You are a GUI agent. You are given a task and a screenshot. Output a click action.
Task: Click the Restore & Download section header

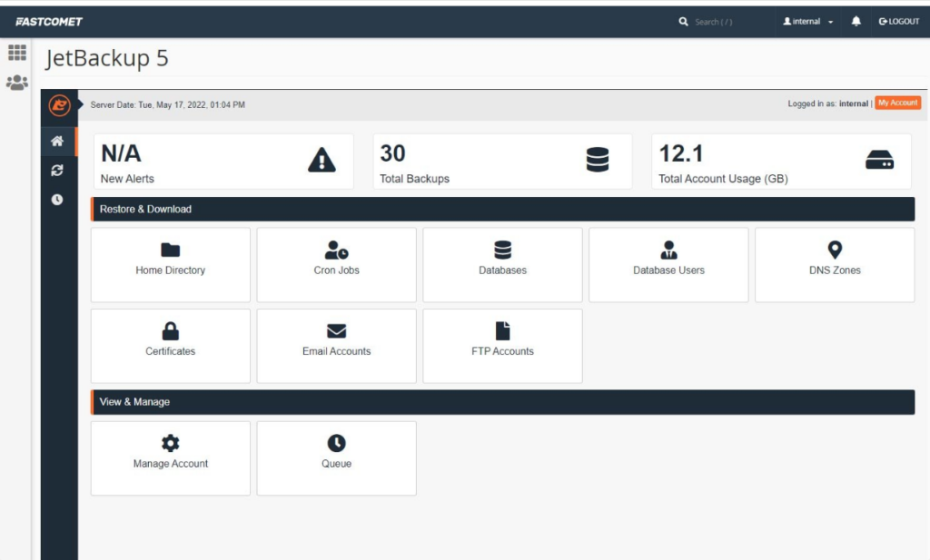[x=503, y=209]
